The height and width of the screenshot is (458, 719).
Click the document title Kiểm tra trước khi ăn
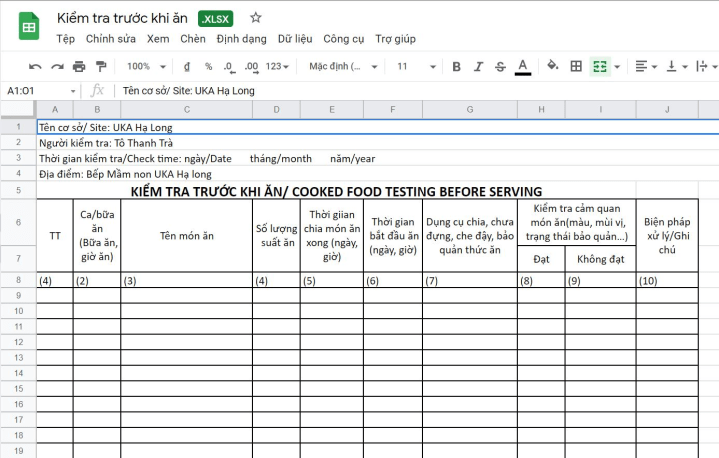(122, 18)
